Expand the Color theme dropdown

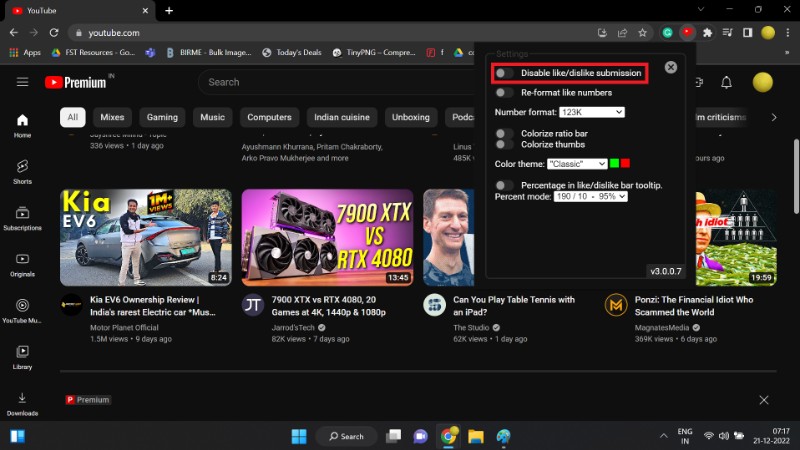point(577,164)
